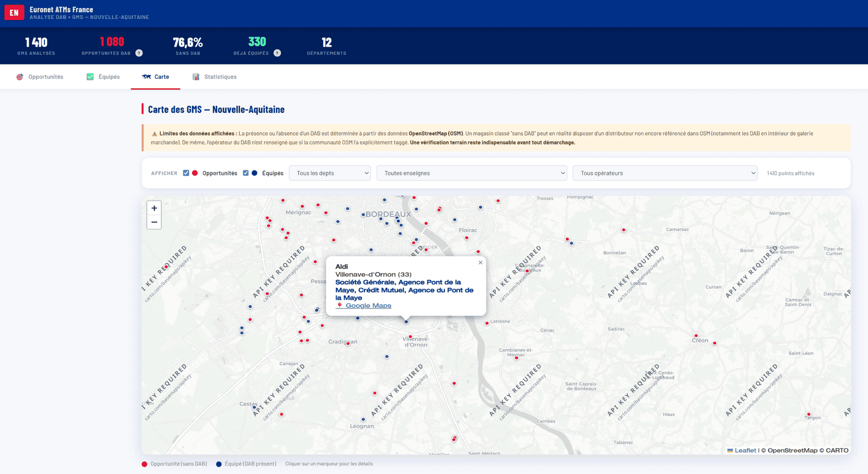868x474 pixels.
Task: Click the red marker near Cestas
Action: [281, 414]
